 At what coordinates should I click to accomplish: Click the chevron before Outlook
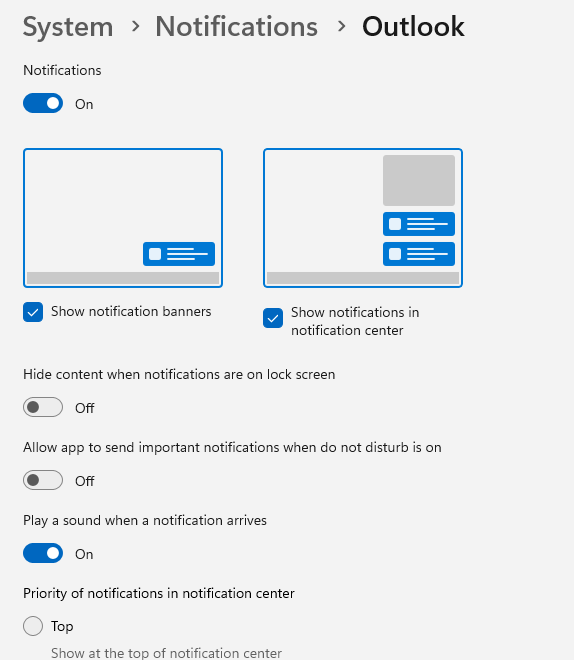click(x=341, y=27)
